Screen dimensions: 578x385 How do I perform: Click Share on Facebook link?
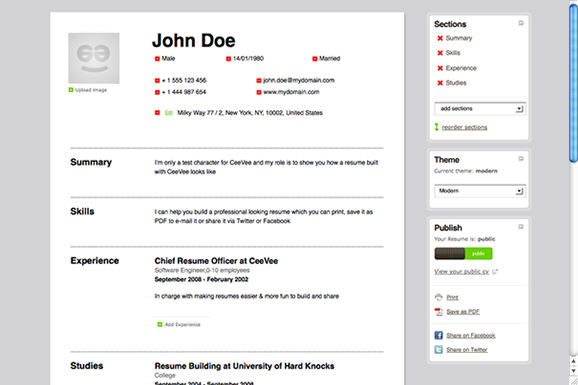pyautogui.click(x=471, y=336)
